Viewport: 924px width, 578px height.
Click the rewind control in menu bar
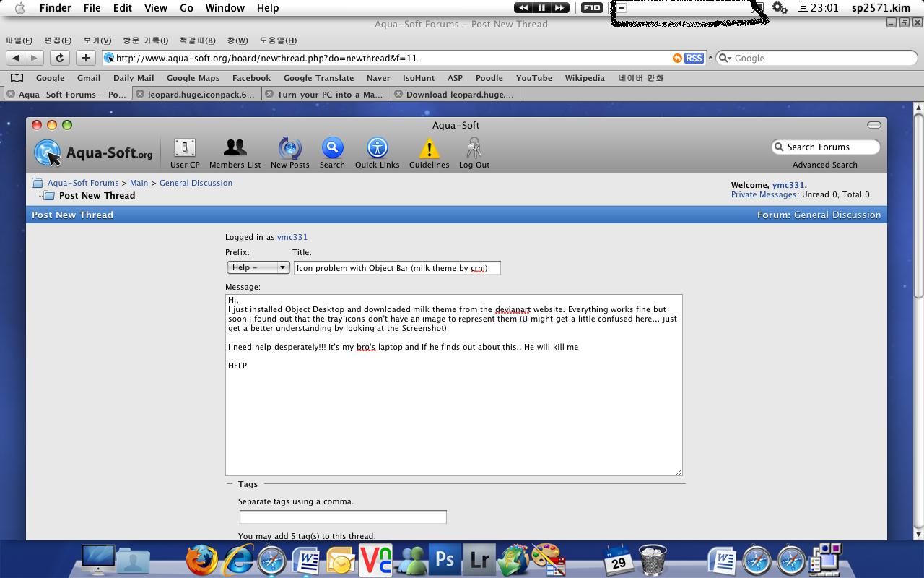(x=523, y=8)
